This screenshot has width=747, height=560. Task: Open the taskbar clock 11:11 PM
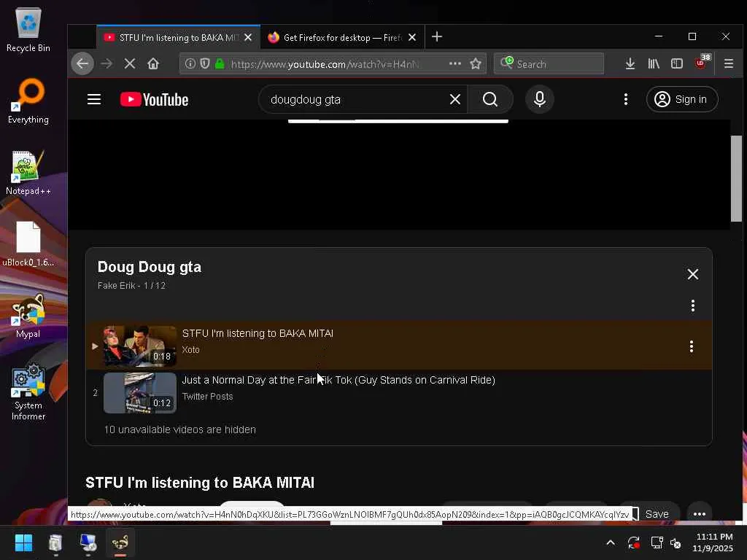coord(713,542)
